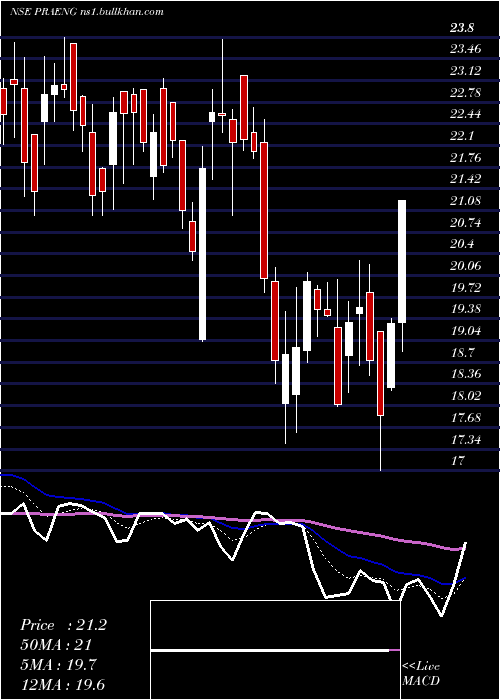Click the 12MA : 19.6 readout
The height and width of the screenshot is (700, 500).
pos(65,686)
